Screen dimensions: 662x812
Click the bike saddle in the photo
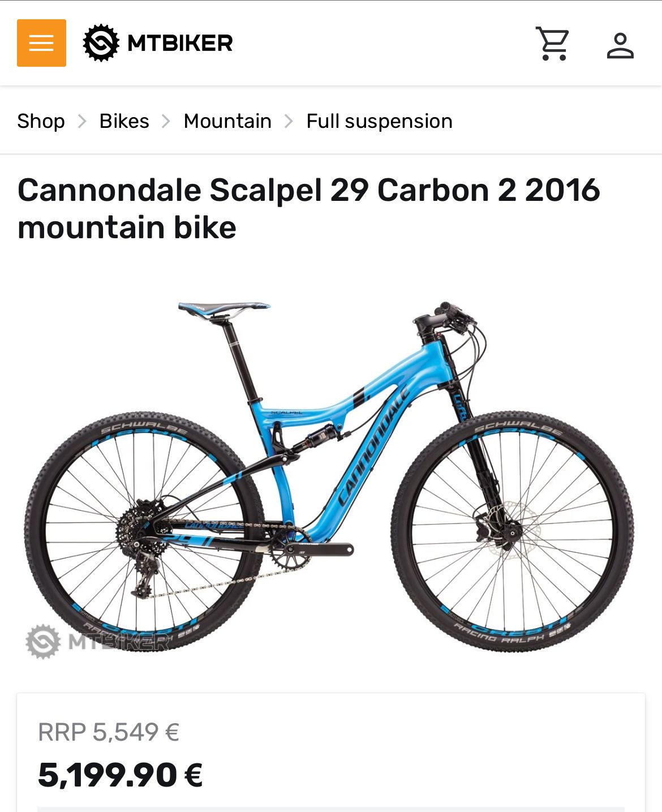[224, 309]
